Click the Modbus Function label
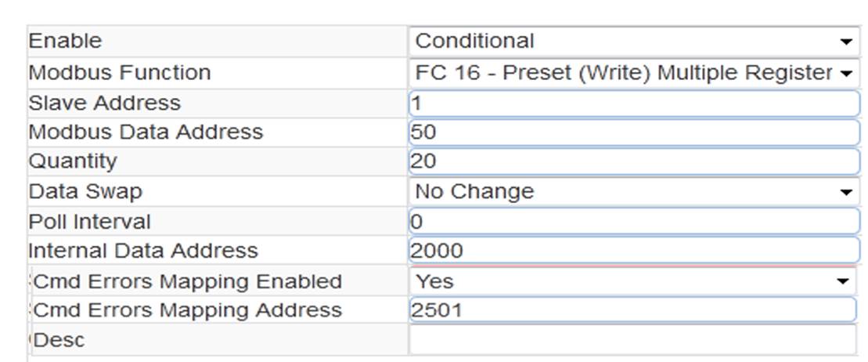The width and height of the screenshot is (868, 362). tap(120, 73)
